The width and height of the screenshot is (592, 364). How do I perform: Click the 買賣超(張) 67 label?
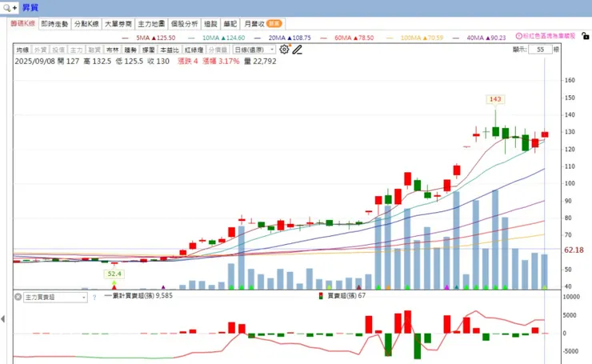pyautogui.click(x=346, y=296)
